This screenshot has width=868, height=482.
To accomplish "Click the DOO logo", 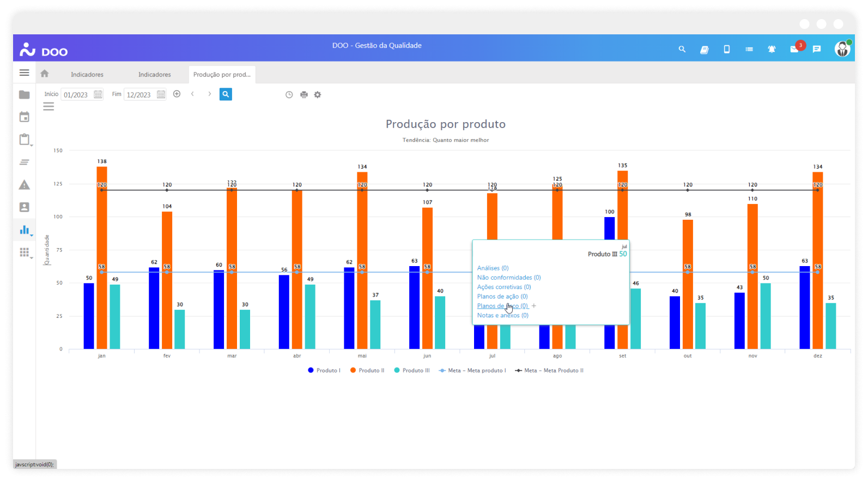I will coord(44,50).
